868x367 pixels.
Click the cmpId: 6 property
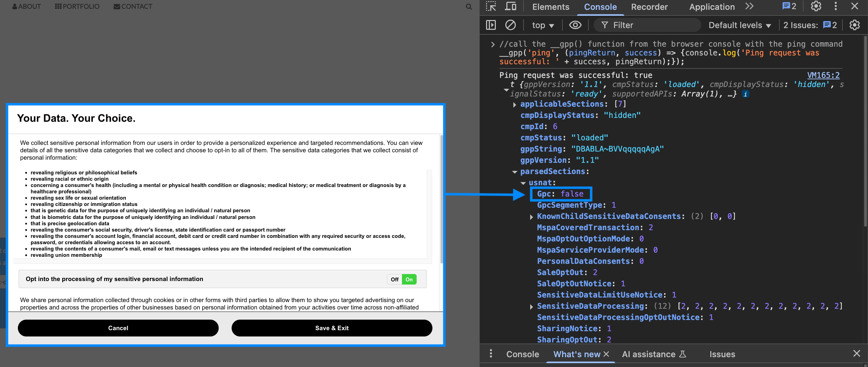click(x=539, y=127)
